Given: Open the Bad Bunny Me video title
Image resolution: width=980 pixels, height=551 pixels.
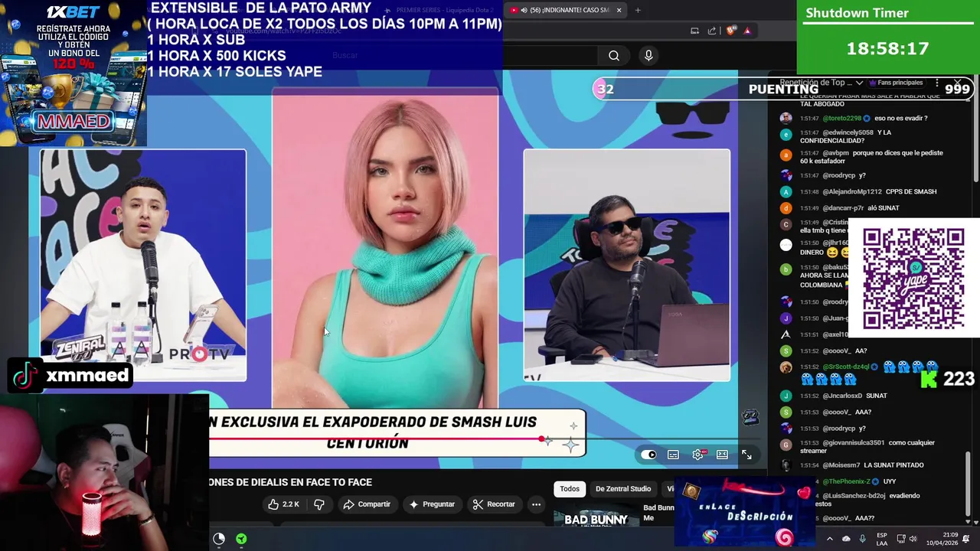Looking at the screenshot, I should pyautogui.click(x=658, y=513).
